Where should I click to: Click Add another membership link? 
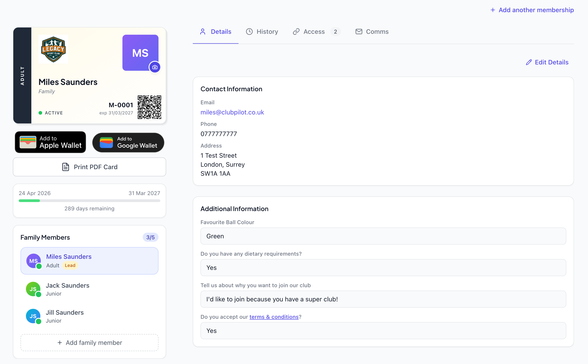click(x=532, y=10)
